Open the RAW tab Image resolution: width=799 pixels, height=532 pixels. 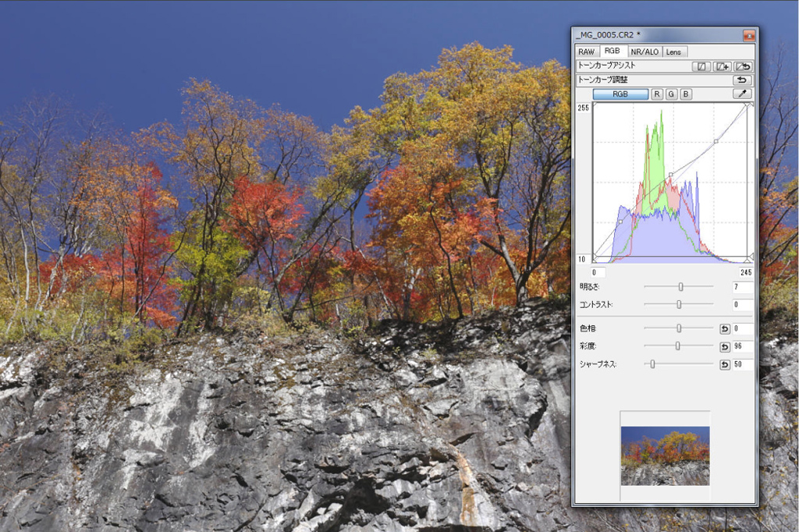tap(586, 51)
